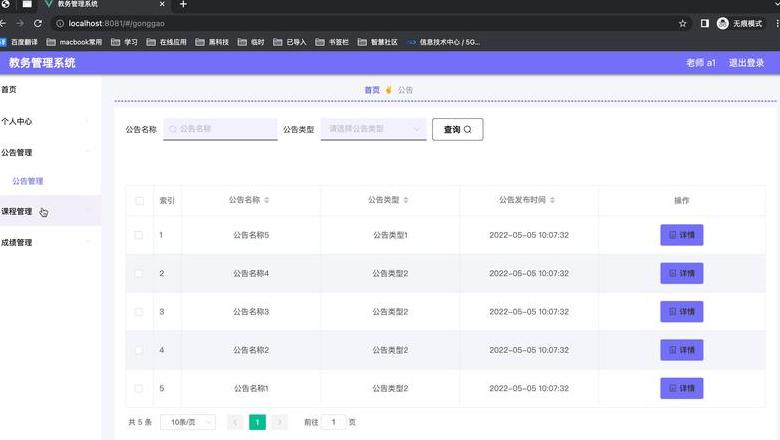The width and height of the screenshot is (780, 440).
Task: Sort by 公告名称 column
Action: pos(267,200)
